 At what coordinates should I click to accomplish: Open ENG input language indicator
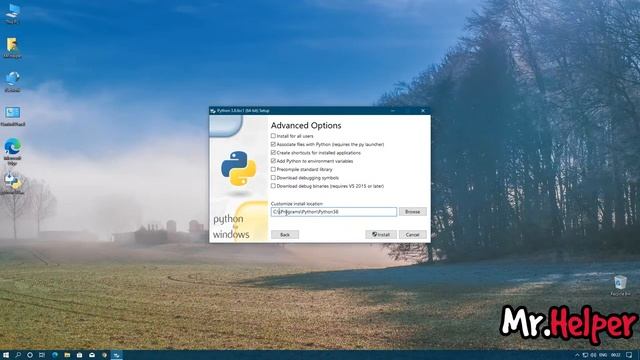pyautogui.click(x=603, y=355)
